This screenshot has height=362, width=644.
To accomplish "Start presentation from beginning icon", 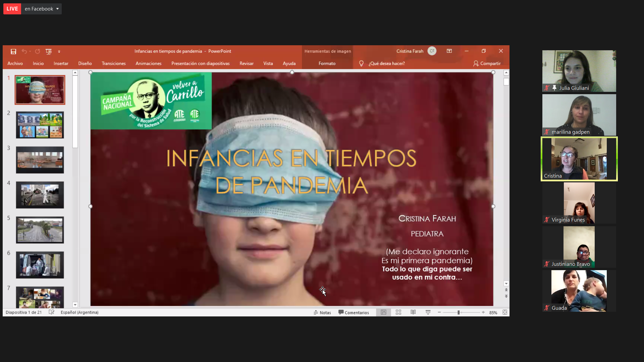I will (49, 51).
